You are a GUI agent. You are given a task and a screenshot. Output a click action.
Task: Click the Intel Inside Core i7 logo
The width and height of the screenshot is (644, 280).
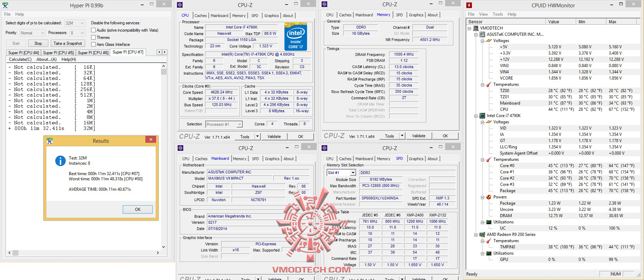(296, 36)
